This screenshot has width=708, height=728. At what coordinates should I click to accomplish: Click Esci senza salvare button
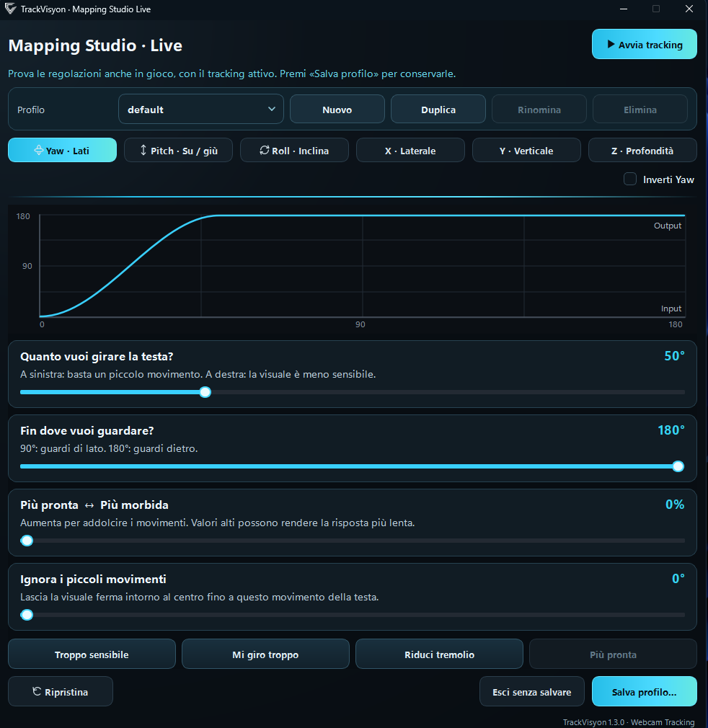click(x=532, y=692)
